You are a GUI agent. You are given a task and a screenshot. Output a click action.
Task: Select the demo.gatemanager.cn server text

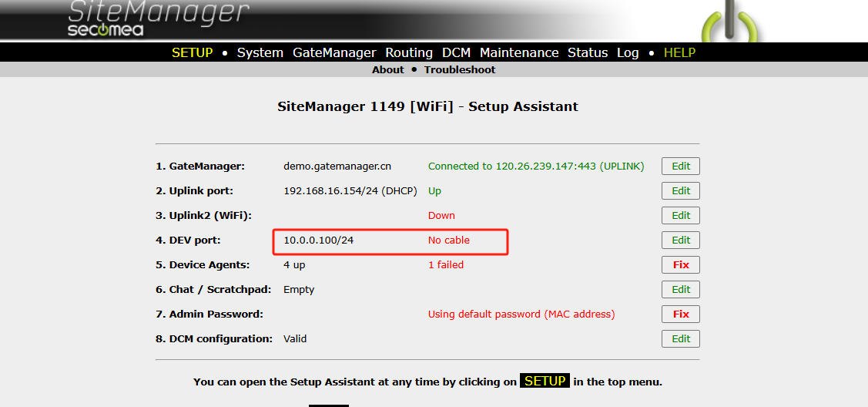[337, 166]
